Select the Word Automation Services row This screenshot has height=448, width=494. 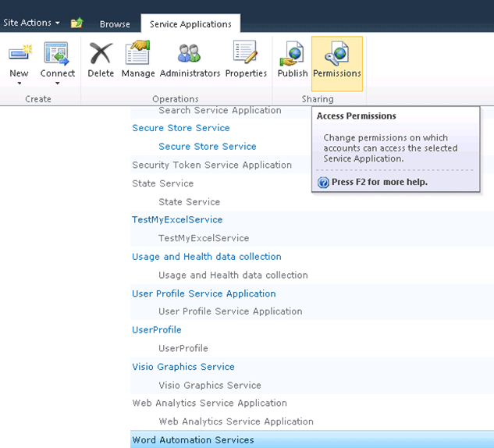(312, 439)
